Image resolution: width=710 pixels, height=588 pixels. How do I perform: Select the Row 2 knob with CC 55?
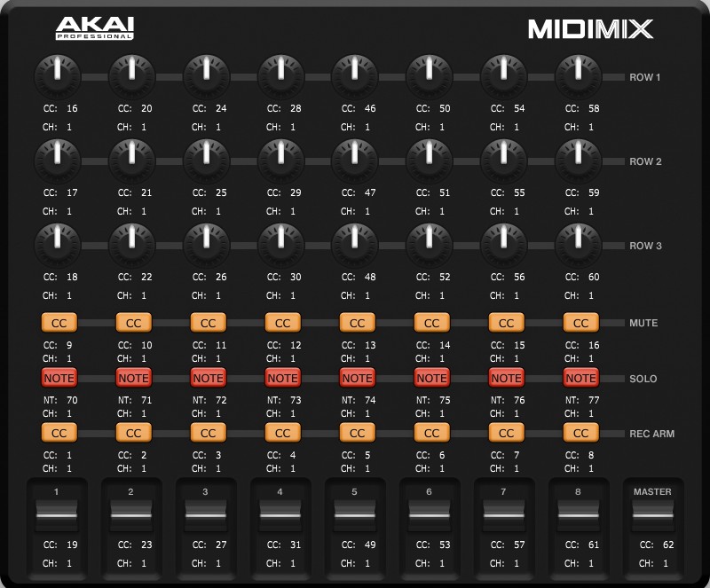pos(504,161)
